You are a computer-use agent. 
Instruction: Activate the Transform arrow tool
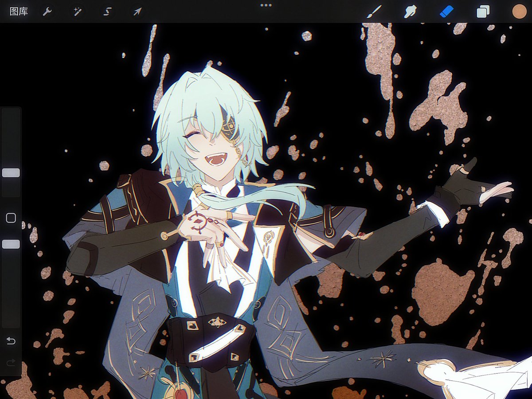click(137, 12)
